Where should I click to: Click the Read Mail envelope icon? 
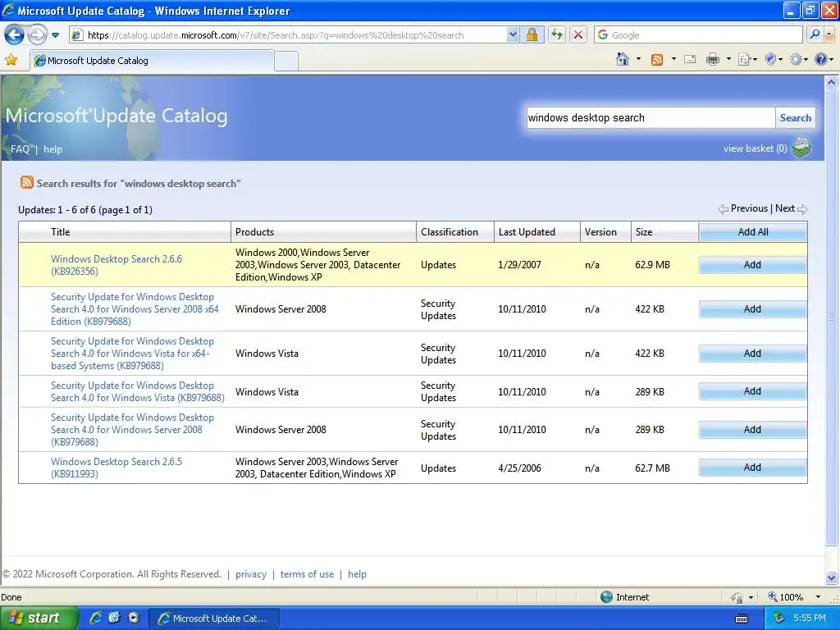coord(690,59)
